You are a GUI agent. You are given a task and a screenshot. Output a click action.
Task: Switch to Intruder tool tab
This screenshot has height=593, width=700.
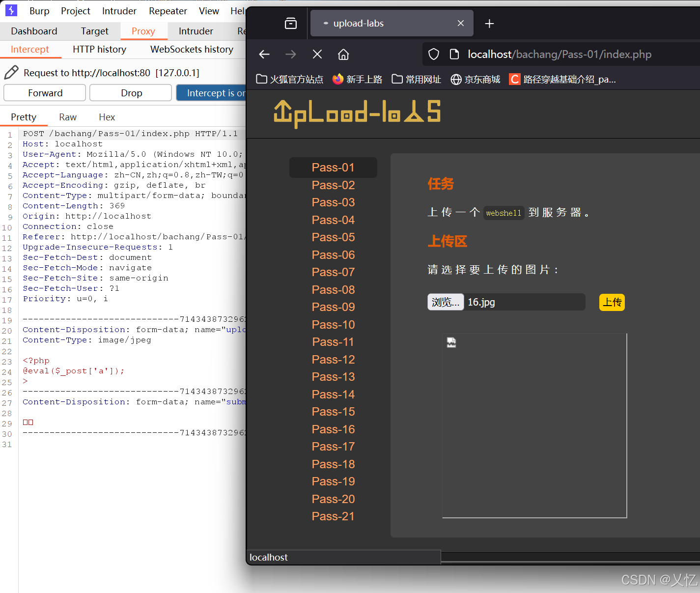196,31
